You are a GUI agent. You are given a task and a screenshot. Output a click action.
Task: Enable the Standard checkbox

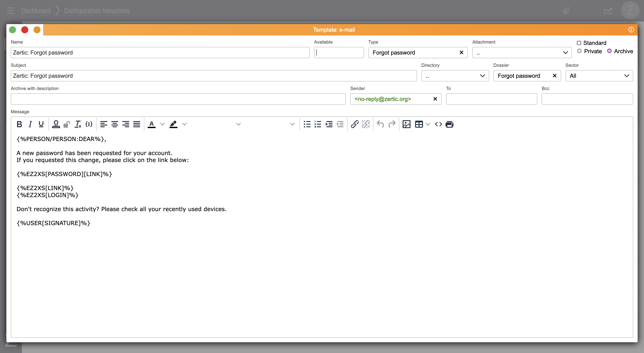(579, 43)
